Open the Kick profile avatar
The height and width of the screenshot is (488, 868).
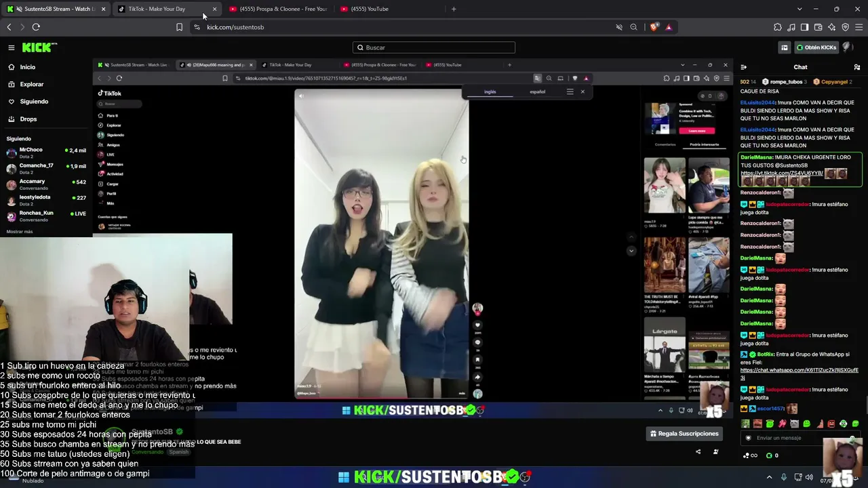tap(848, 47)
